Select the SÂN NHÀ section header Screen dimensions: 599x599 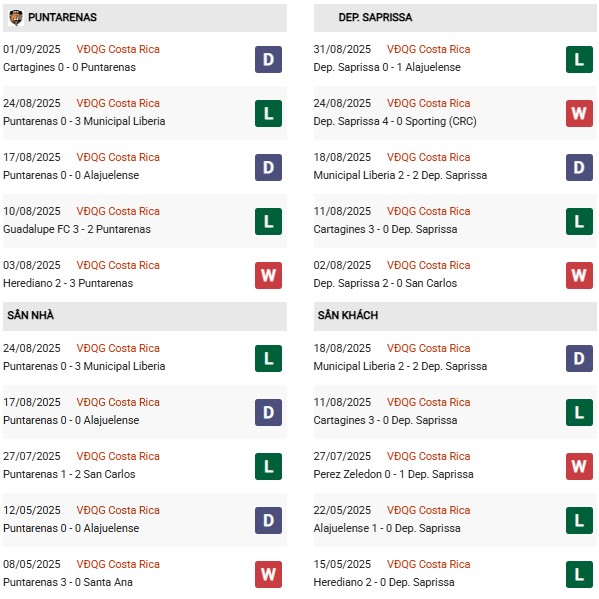tap(145, 316)
